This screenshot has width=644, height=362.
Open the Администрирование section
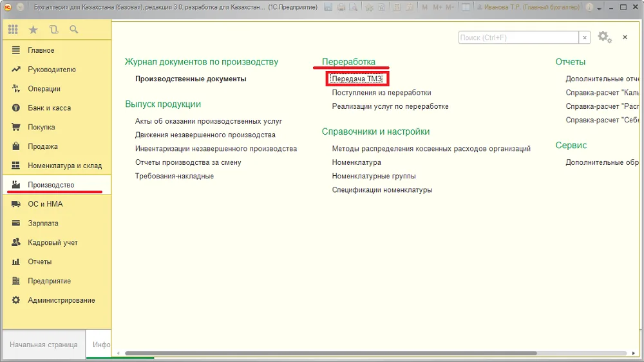coord(57,300)
